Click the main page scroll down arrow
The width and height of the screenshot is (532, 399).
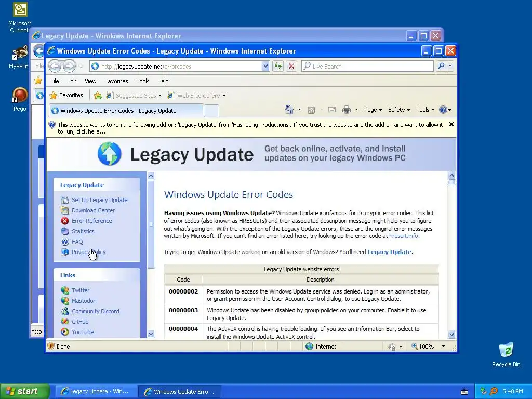451,334
